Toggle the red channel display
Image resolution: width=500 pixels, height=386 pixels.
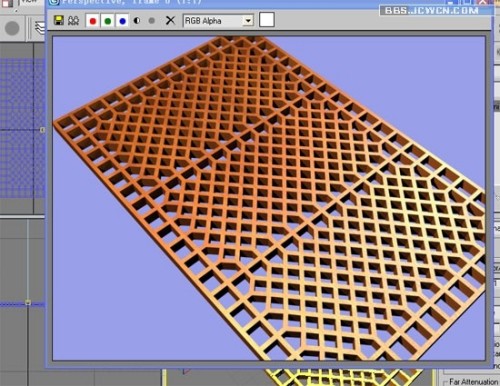click(x=93, y=21)
